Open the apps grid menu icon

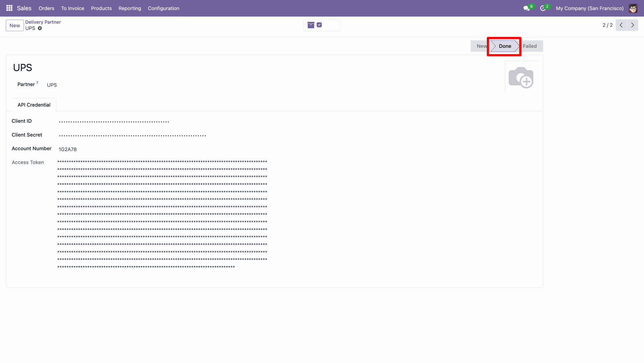coord(9,8)
